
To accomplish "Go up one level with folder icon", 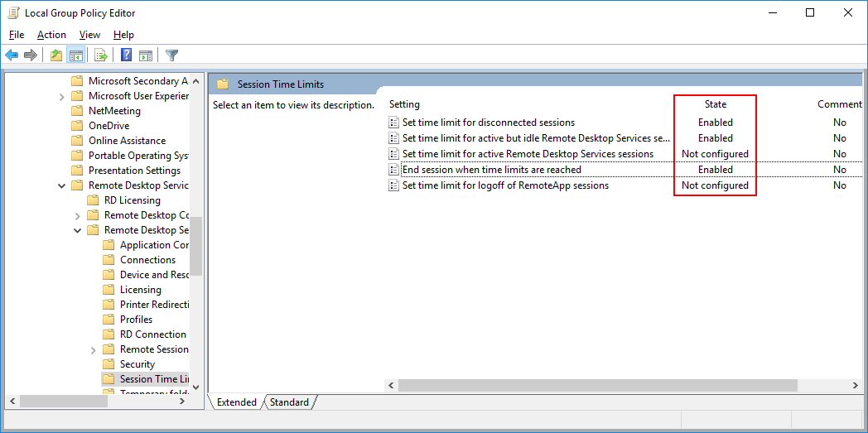I will pyautogui.click(x=56, y=55).
